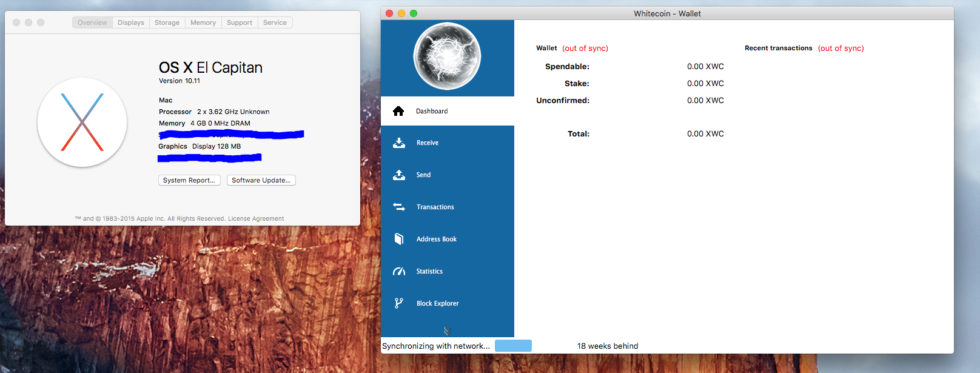Click the System Report button
Viewport: 980px width, 373px height.
coord(189,180)
